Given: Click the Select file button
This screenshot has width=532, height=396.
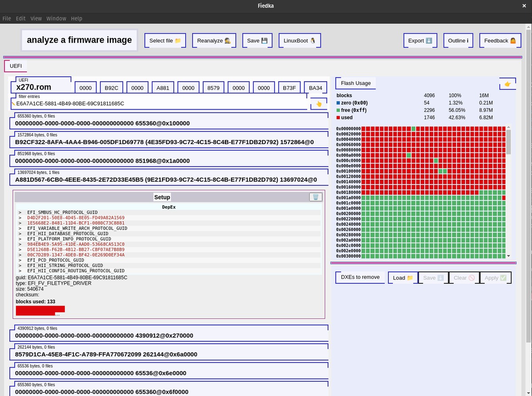Looking at the screenshot, I should pyautogui.click(x=165, y=40).
